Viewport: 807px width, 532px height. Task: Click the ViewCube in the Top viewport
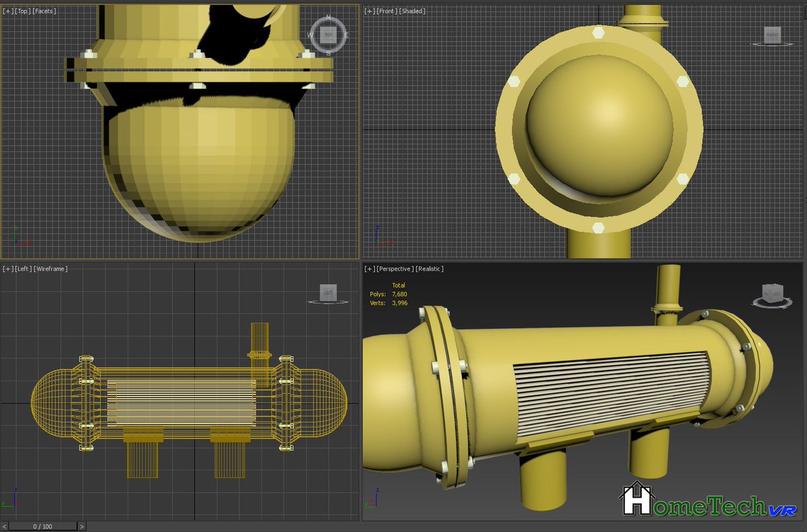pyautogui.click(x=328, y=34)
